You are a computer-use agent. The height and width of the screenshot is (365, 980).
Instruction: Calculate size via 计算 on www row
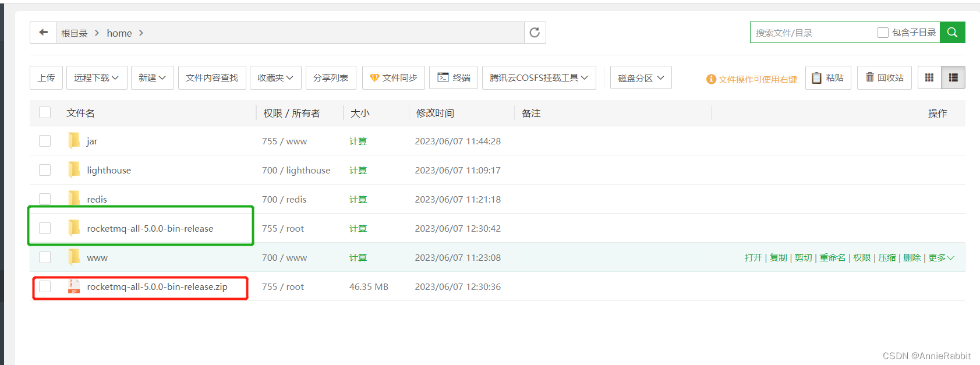(x=358, y=257)
